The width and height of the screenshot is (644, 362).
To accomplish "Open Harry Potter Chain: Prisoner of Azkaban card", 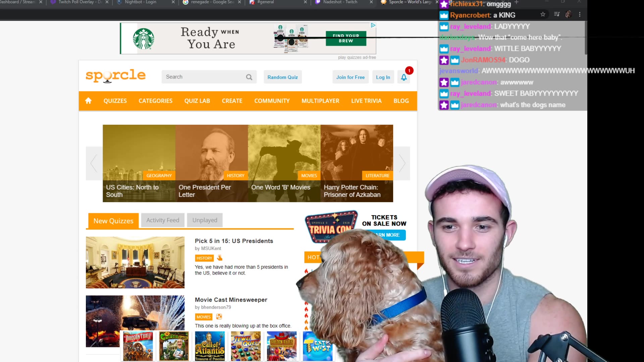I will click(x=357, y=163).
